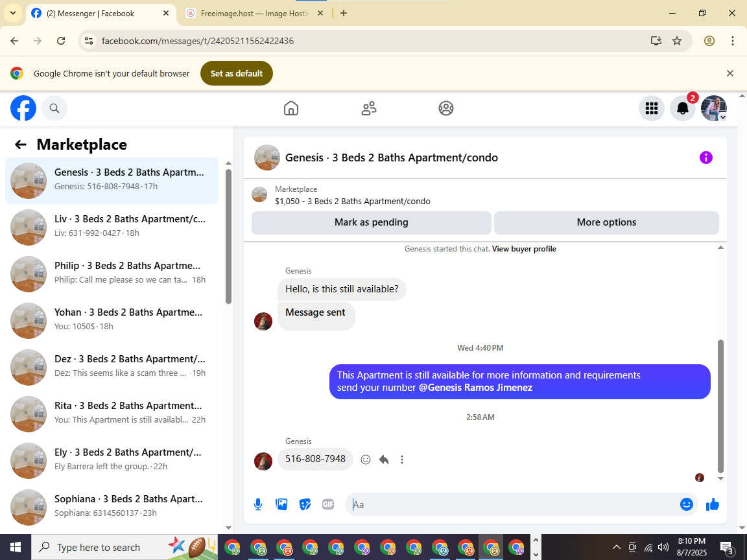Open the Yohan conversation
Image resolution: width=747 pixels, height=560 pixels.
112,321
